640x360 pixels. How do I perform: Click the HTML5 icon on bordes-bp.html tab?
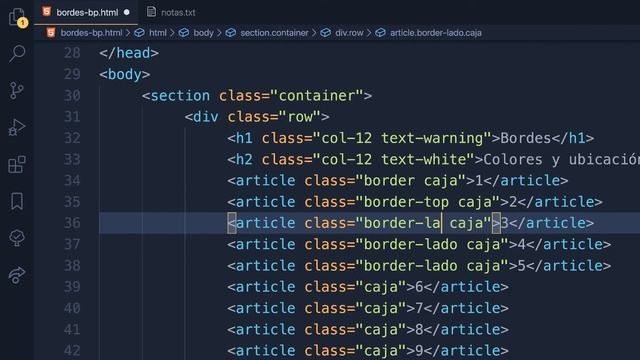pos(47,12)
